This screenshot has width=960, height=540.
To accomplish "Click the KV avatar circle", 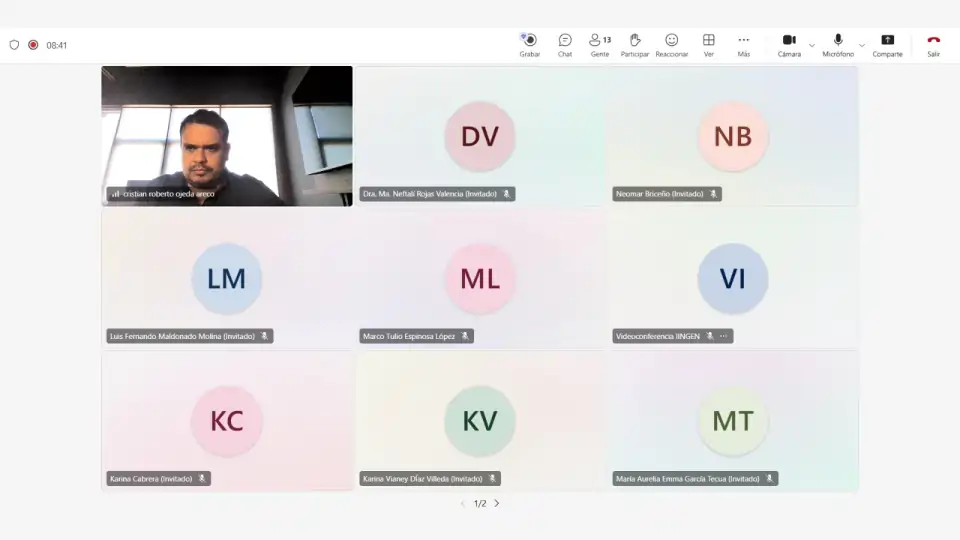I will [x=480, y=421].
